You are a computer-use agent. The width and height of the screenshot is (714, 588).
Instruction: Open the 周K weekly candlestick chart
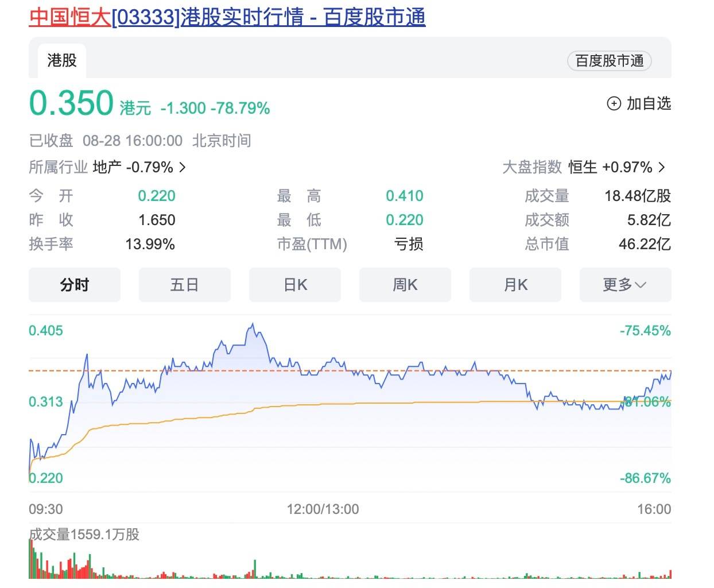pyautogui.click(x=405, y=285)
